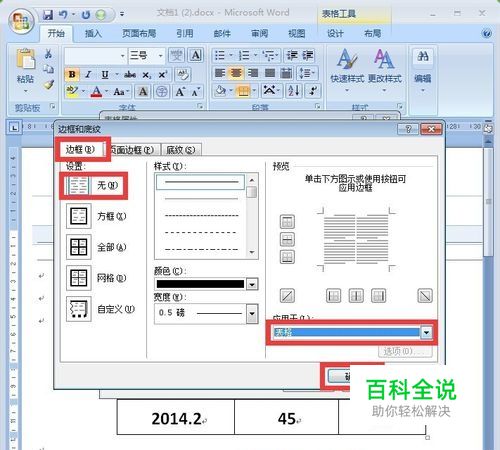
Task: Click the Character Border icon
Action: point(196,55)
